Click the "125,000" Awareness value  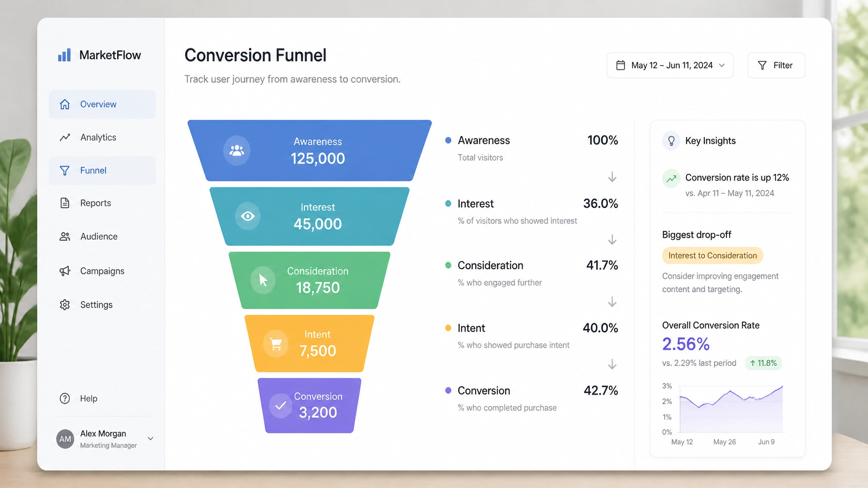pos(318,158)
